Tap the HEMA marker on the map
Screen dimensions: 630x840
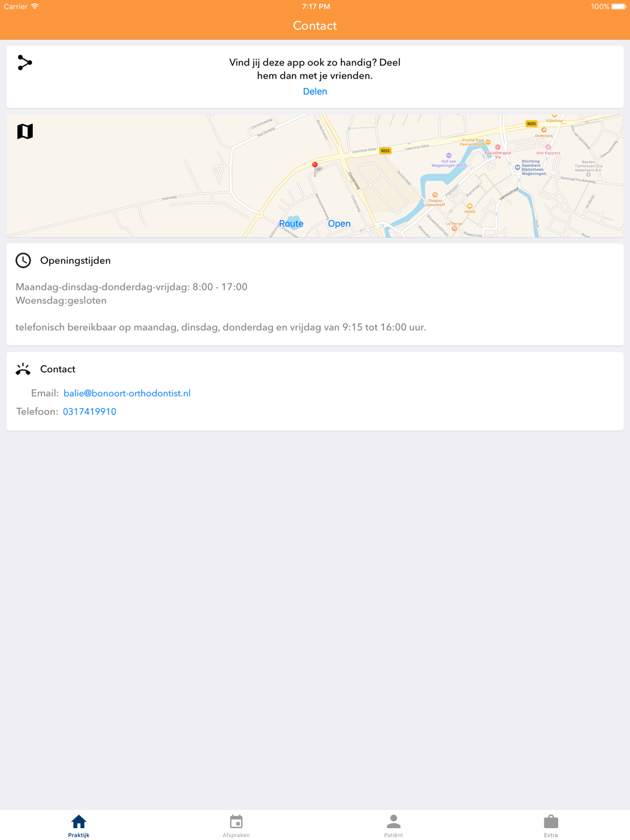(x=469, y=206)
